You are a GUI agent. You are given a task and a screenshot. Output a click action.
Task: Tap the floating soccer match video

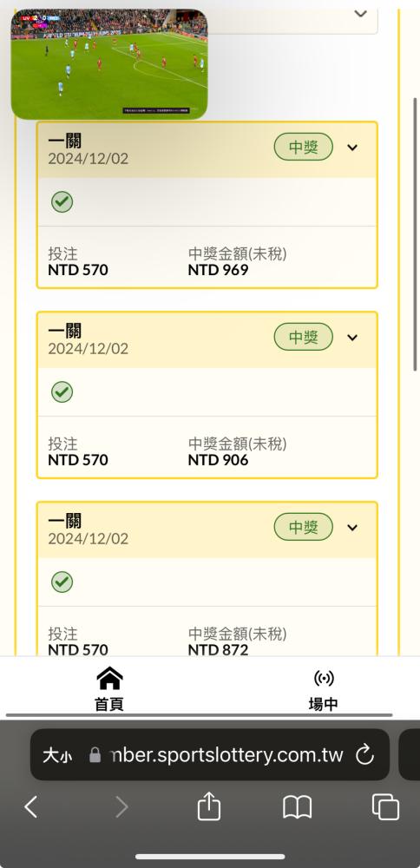coord(109,64)
